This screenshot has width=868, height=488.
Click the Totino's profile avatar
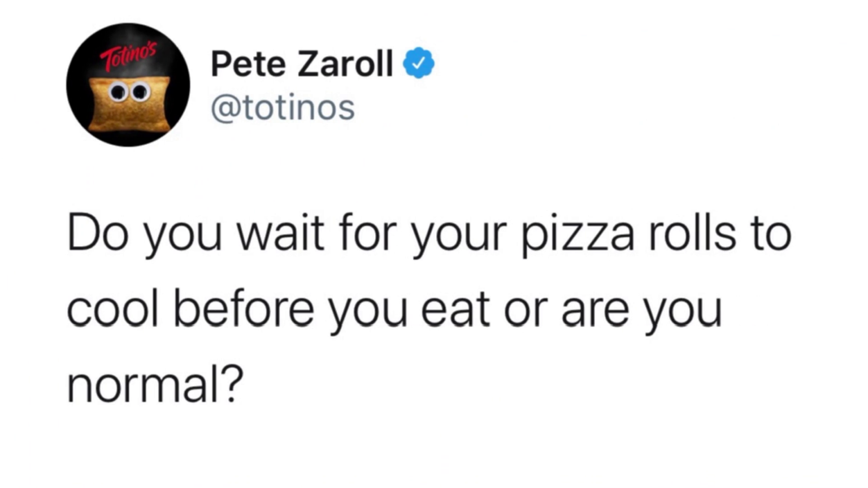(128, 85)
